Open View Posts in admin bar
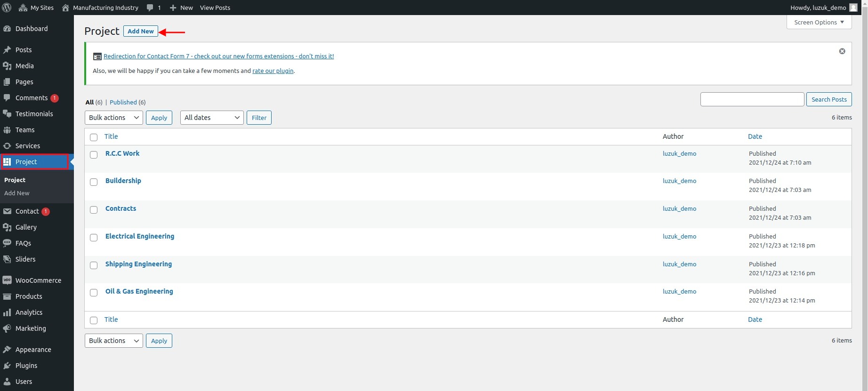The height and width of the screenshot is (391, 868). point(215,8)
